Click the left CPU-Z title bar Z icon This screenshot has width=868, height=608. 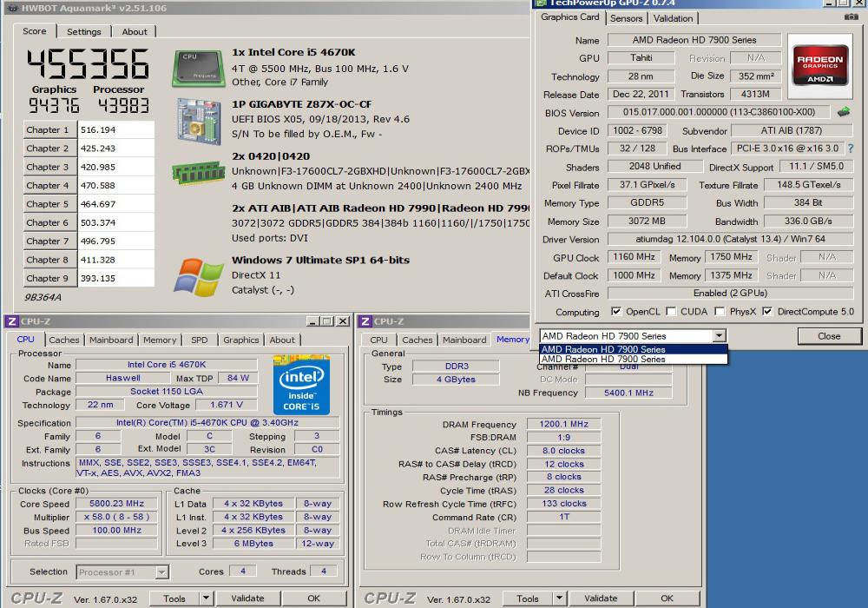(x=11, y=321)
